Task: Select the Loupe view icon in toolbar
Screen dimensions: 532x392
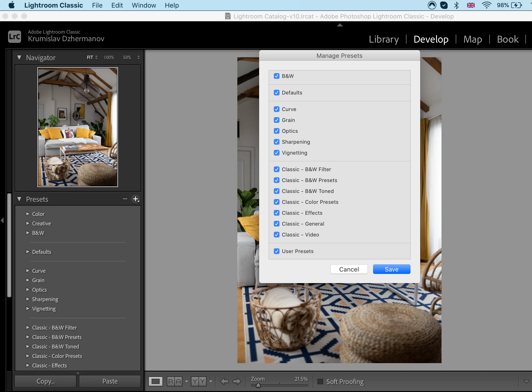Action: click(155, 381)
